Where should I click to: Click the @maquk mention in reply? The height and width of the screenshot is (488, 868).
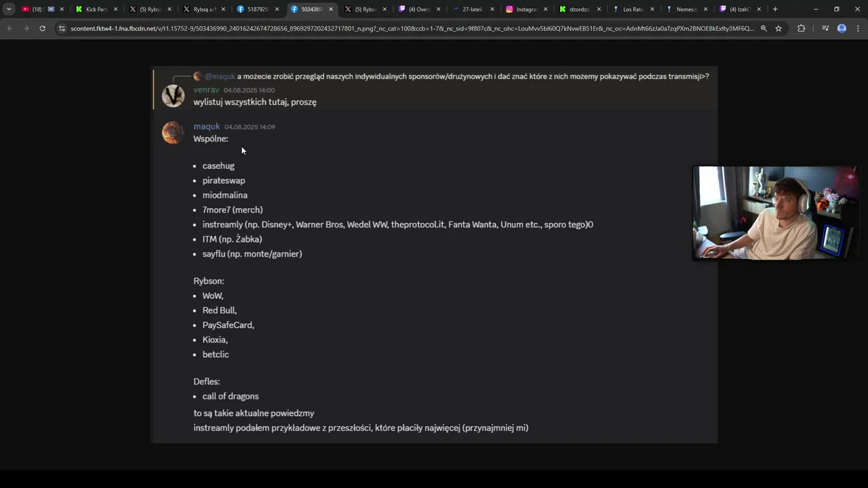[x=220, y=77]
